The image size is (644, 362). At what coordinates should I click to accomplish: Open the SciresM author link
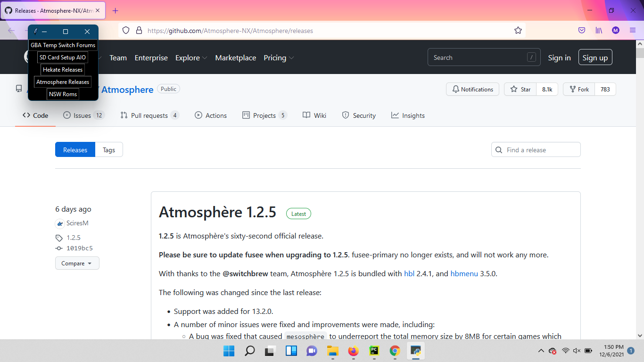click(x=78, y=223)
